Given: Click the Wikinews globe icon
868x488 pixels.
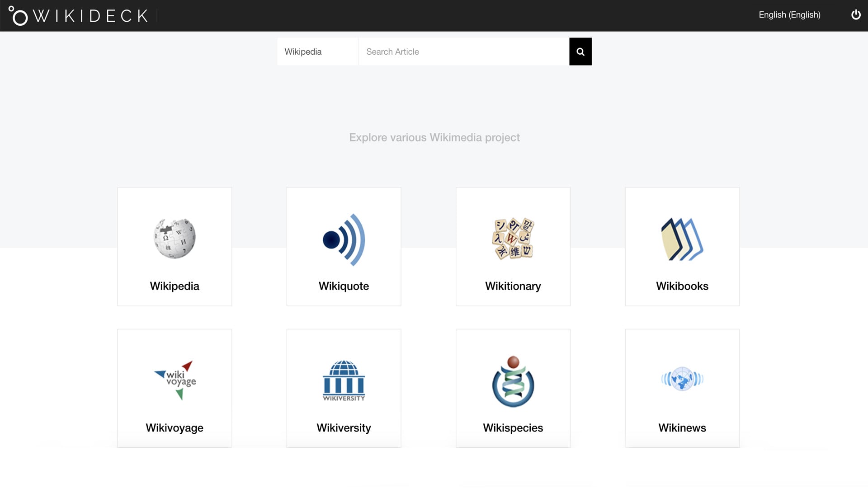Looking at the screenshot, I should [682, 379].
